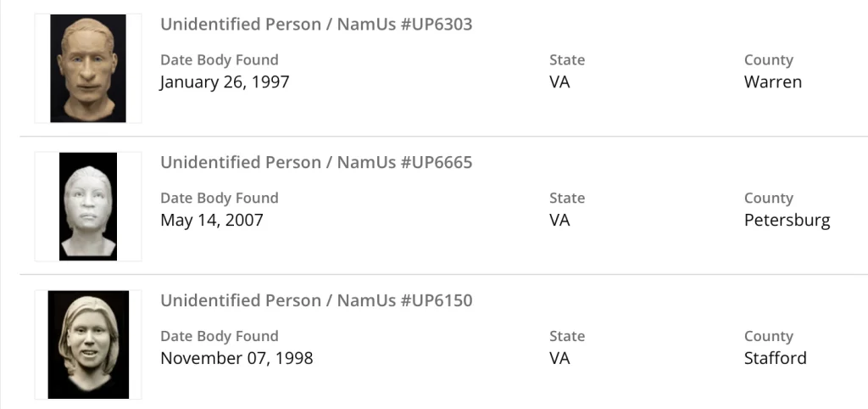
Task: Click the date May 14, 2007
Action: (212, 221)
